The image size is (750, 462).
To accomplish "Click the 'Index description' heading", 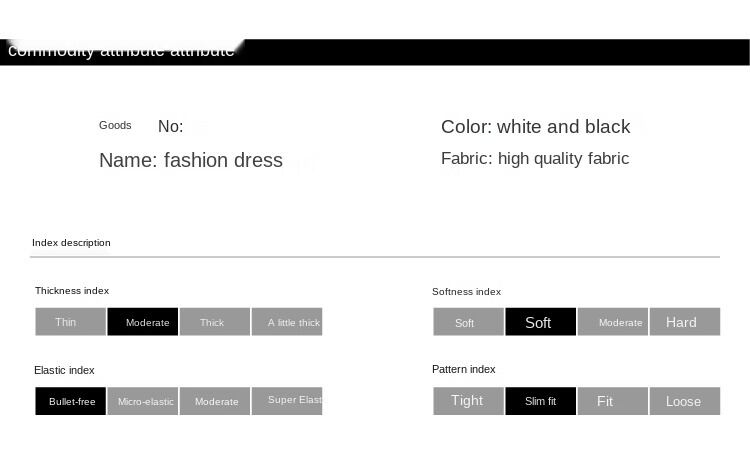I will 71,243.
